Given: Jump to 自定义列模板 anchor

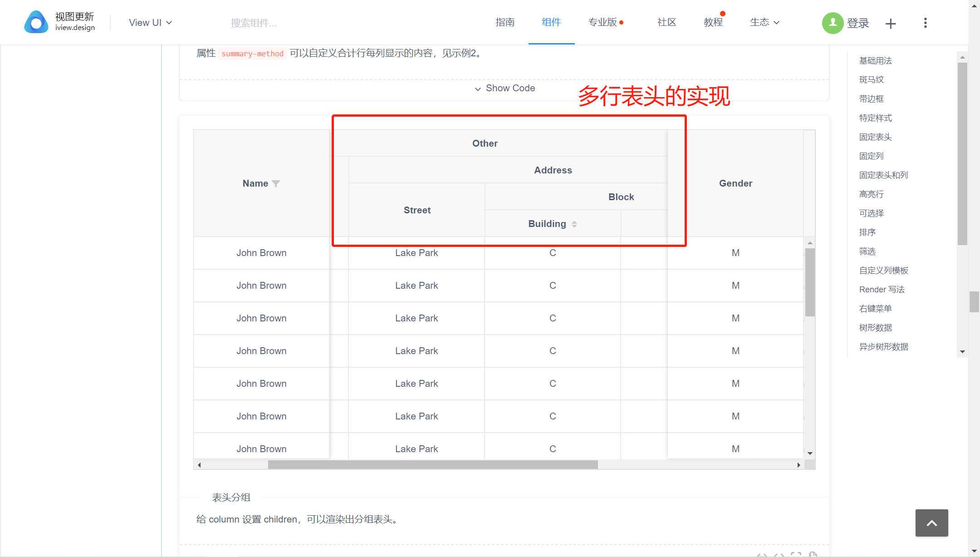Looking at the screenshot, I should [883, 270].
